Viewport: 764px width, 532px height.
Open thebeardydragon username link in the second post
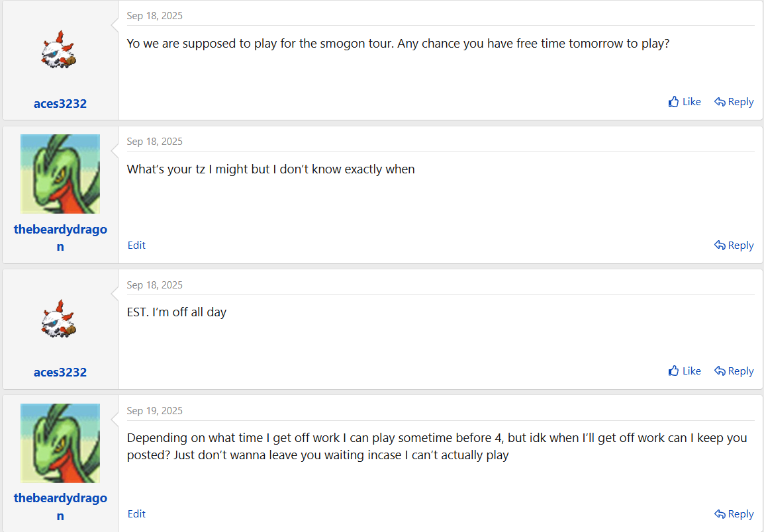tap(60, 238)
